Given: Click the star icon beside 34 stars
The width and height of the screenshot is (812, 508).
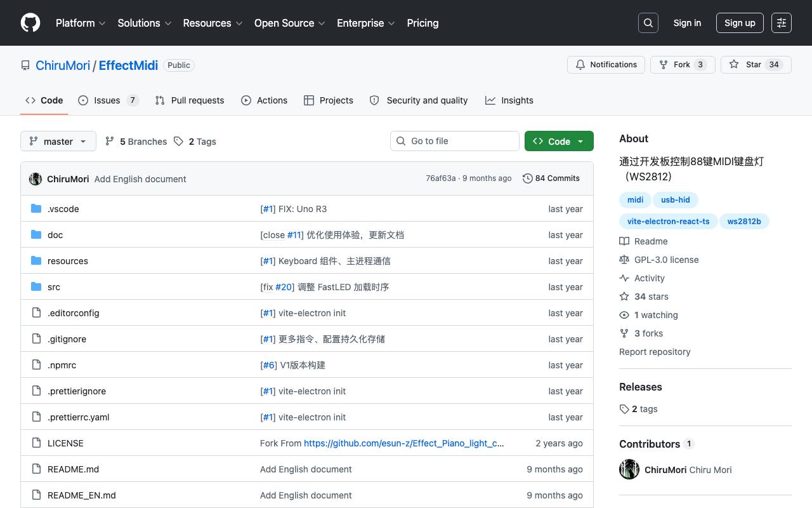Looking at the screenshot, I should [624, 297].
